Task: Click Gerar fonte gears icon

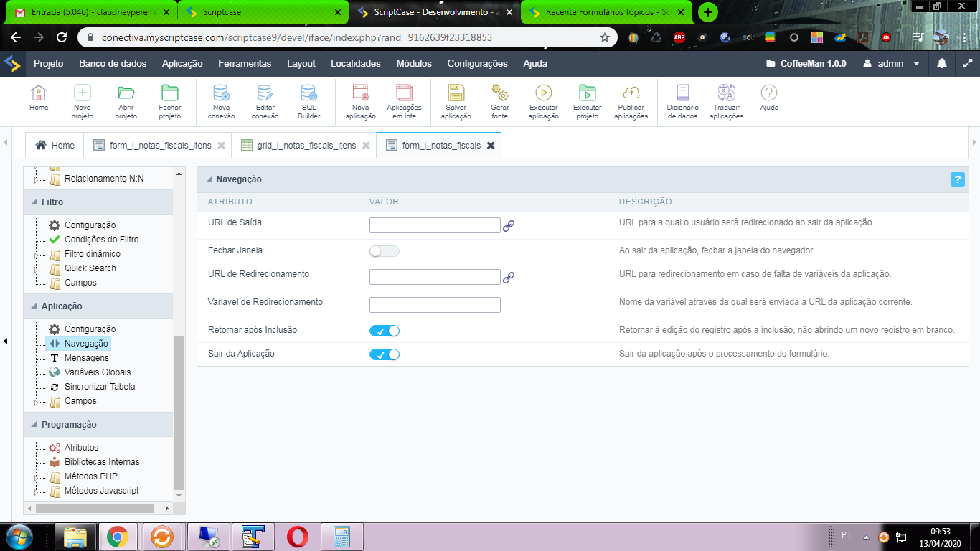Action: 500,93
